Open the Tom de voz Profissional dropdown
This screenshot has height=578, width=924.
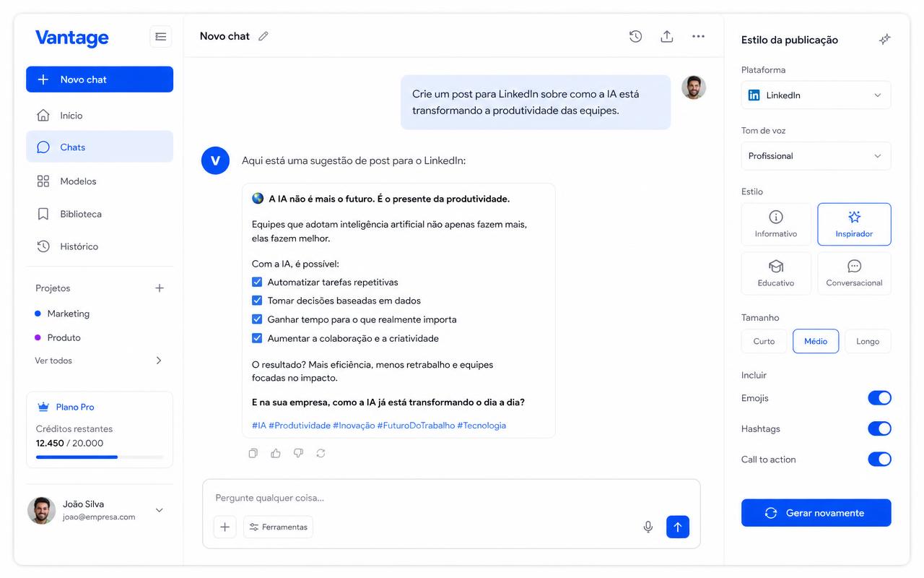click(816, 156)
